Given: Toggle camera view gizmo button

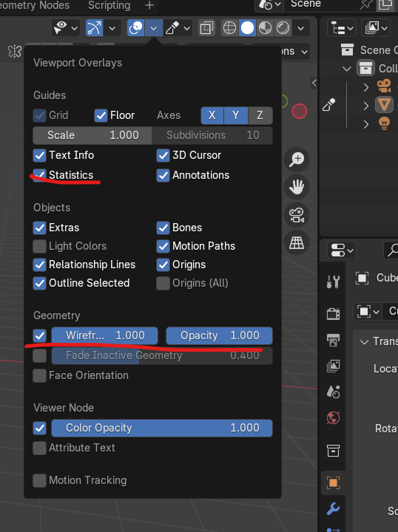Looking at the screenshot, I should pyautogui.click(x=297, y=215).
